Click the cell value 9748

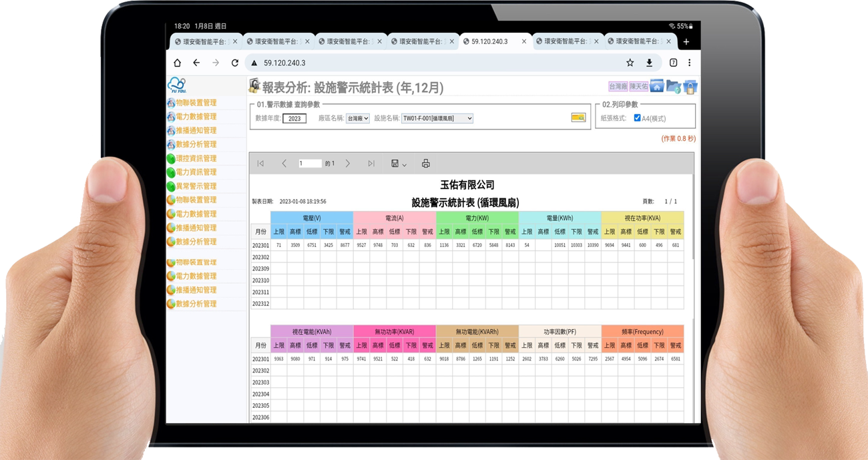coord(378,245)
